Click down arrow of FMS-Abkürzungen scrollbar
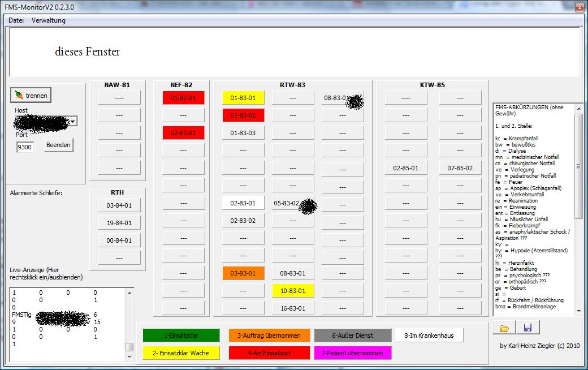Image resolution: width=588 pixels, height=370 pixels. tap(578, 311)
